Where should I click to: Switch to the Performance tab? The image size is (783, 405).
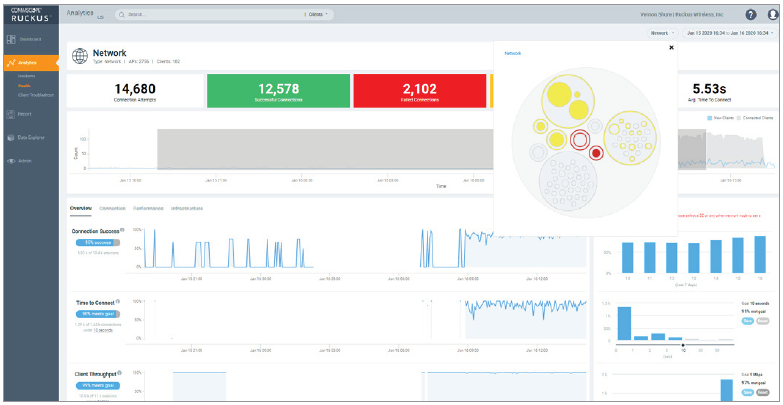tap(148, 208)
